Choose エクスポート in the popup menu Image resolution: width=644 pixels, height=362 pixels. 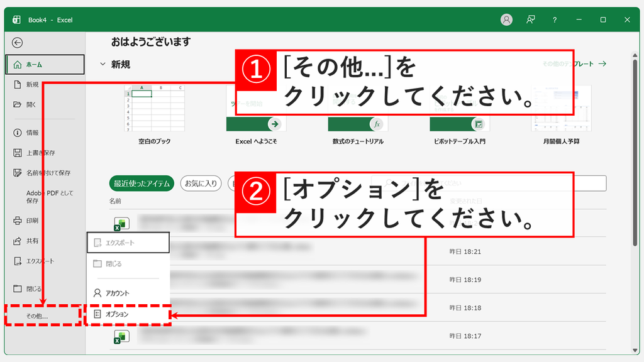point(128,243)
